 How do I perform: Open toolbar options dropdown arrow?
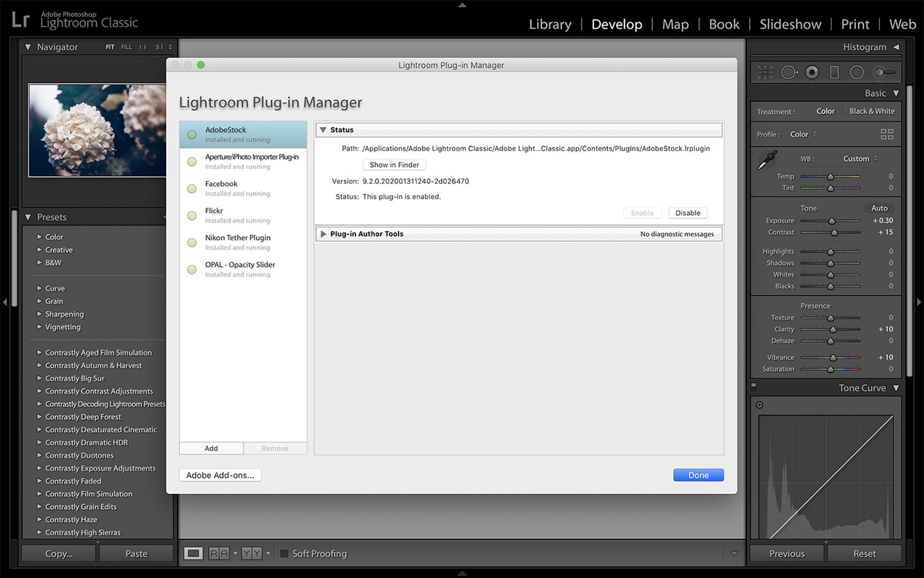tap(735, 553)
